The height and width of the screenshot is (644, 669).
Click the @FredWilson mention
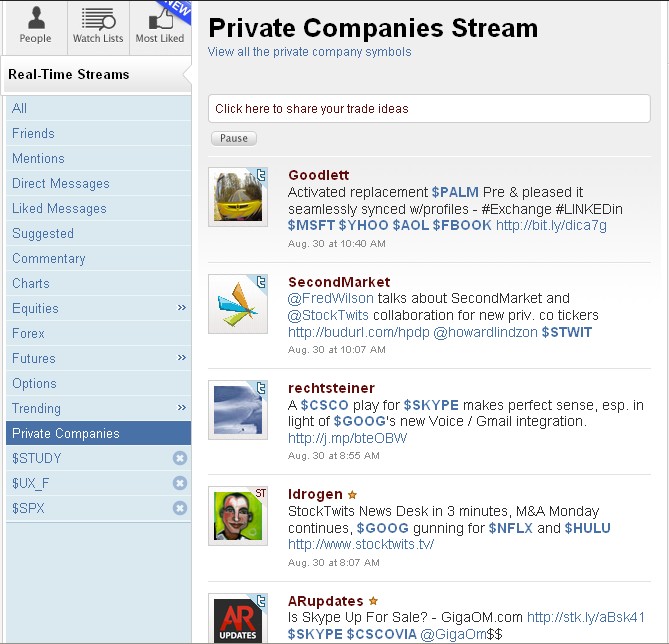(331, 298)
